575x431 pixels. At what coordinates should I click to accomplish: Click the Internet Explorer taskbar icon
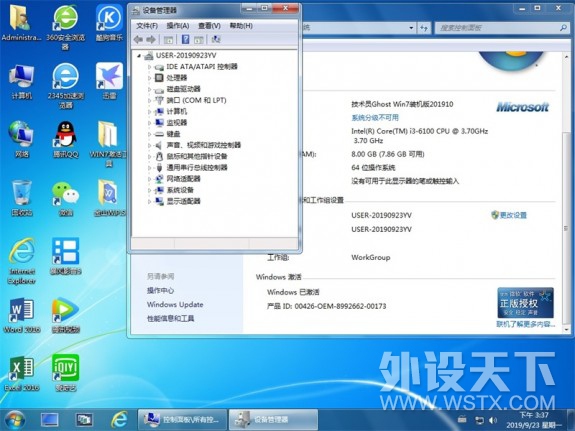click(x=119, y=419)
